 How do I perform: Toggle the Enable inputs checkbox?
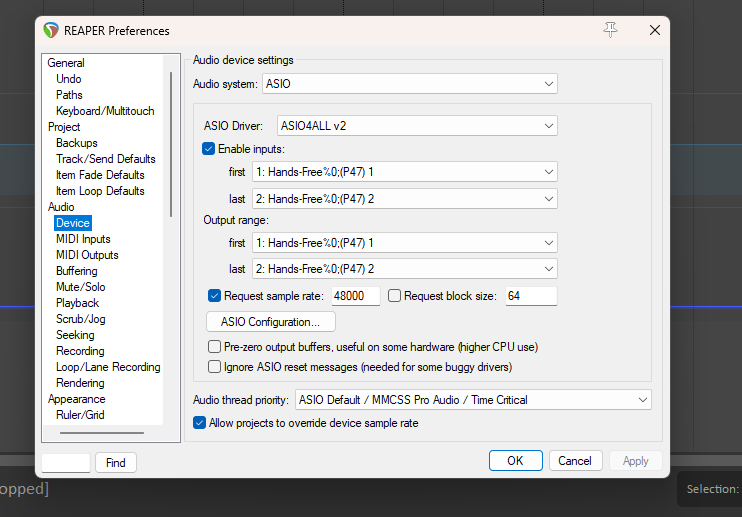[x=209, y=149]
